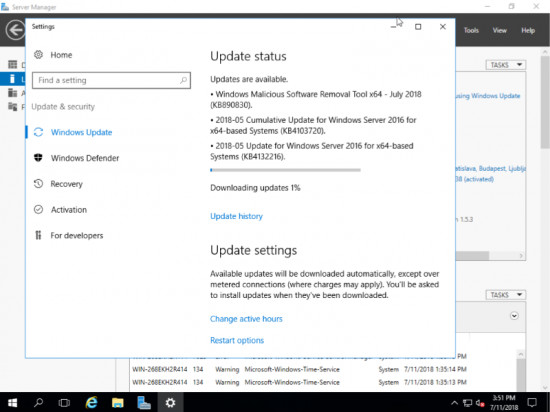Screen dimensions: 550x412
Task: Open Server Manager taskbar icon
Action: [144, 403]
